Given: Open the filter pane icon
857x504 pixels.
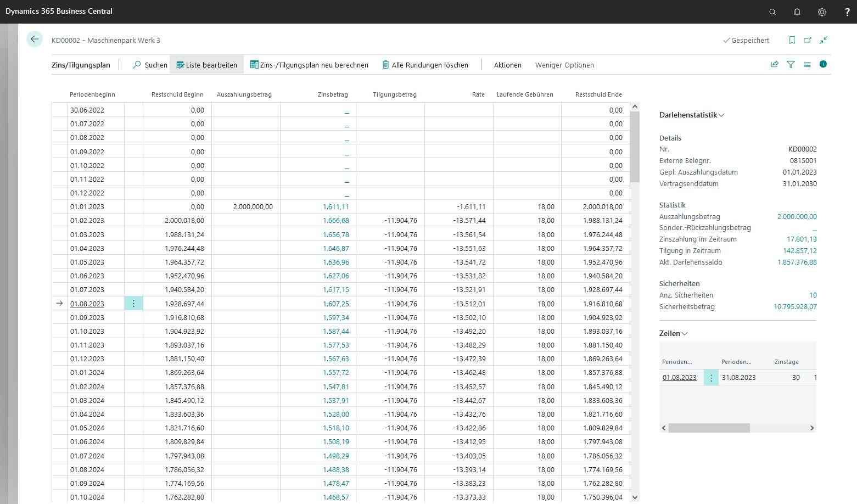Looking at the screenshot, I should pos(791,64).
